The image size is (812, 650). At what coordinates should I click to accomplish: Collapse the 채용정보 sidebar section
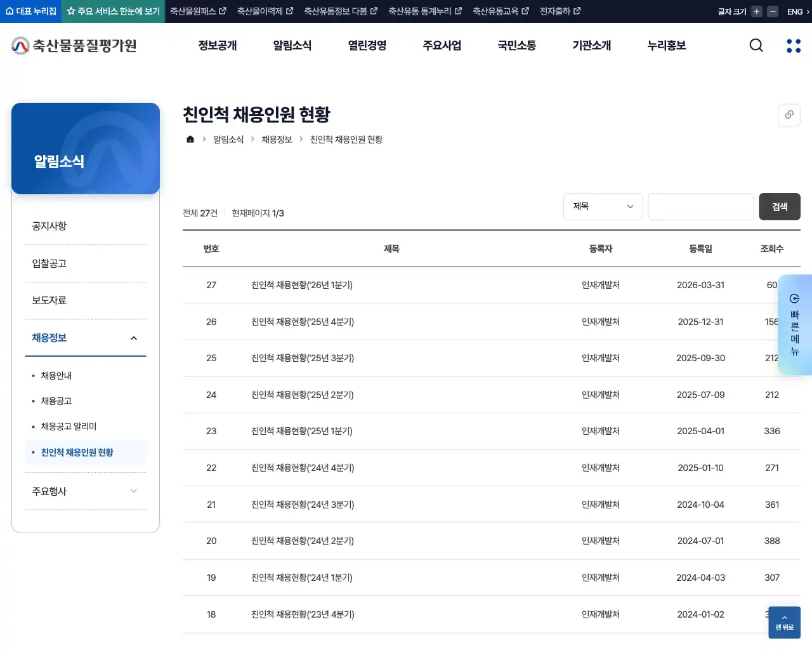[86, 338]
